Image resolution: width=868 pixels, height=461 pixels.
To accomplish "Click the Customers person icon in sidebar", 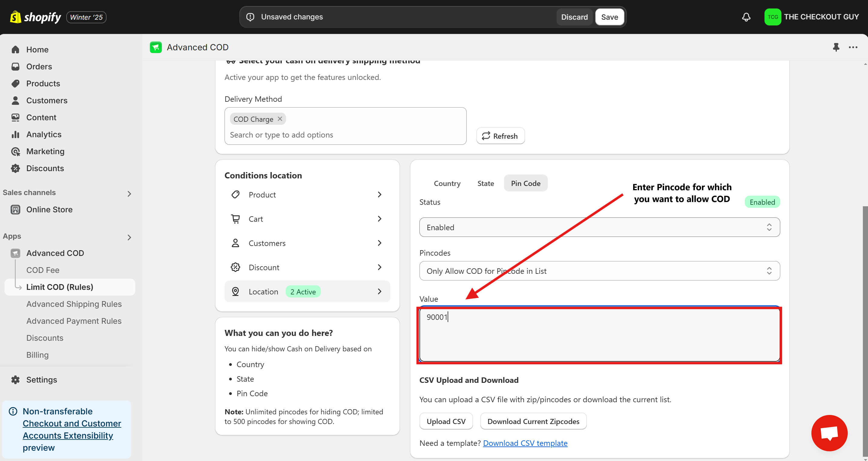I will pos(15,101).
